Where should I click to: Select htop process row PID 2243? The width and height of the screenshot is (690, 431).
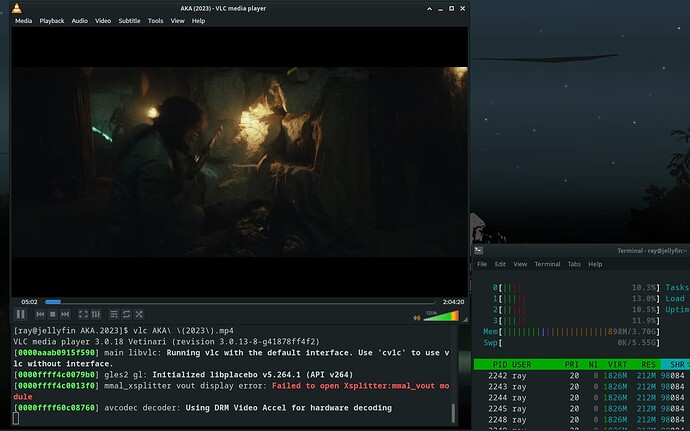582,387
